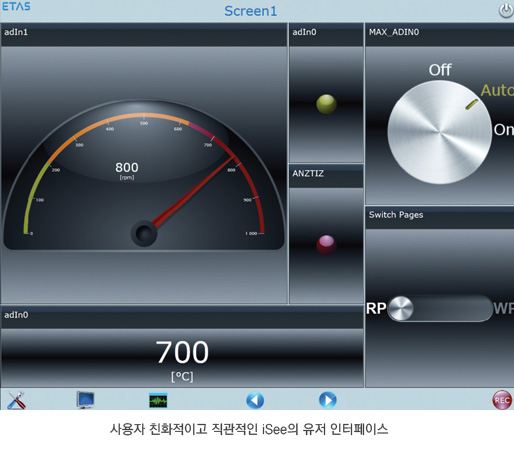The height and width of the screenshot is (450, 514).
Task: Click the adIn1 gauge panel header
Action: [144, 35]
